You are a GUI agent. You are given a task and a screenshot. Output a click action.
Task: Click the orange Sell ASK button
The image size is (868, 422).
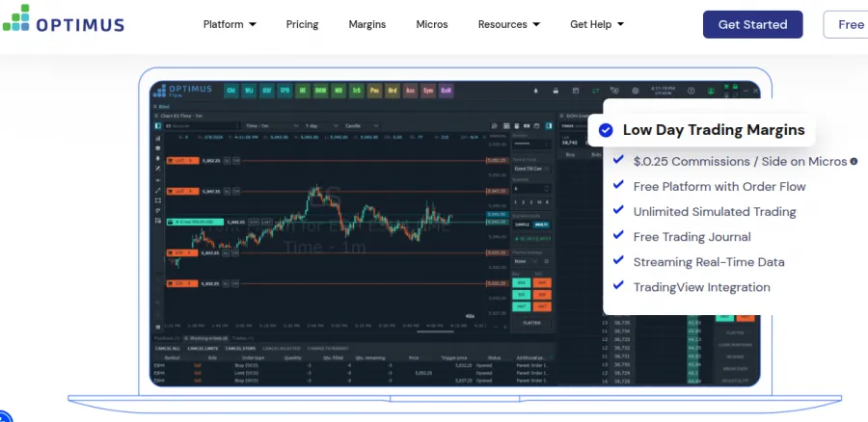pos(542,283)
